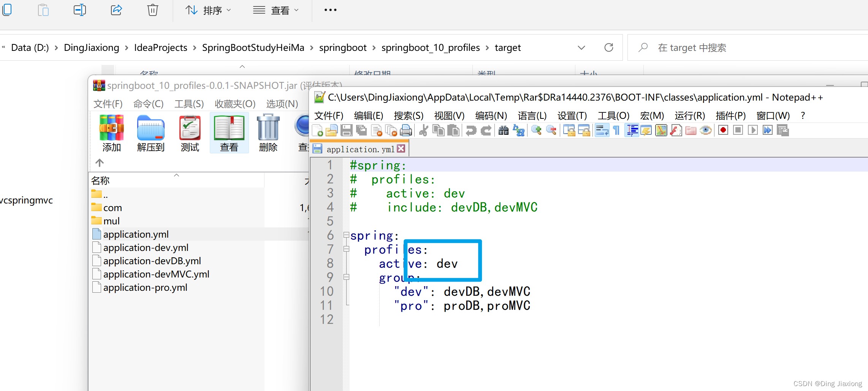
Task: Toggle word wrap in Notepad++
Action: (x=602, y=131)
